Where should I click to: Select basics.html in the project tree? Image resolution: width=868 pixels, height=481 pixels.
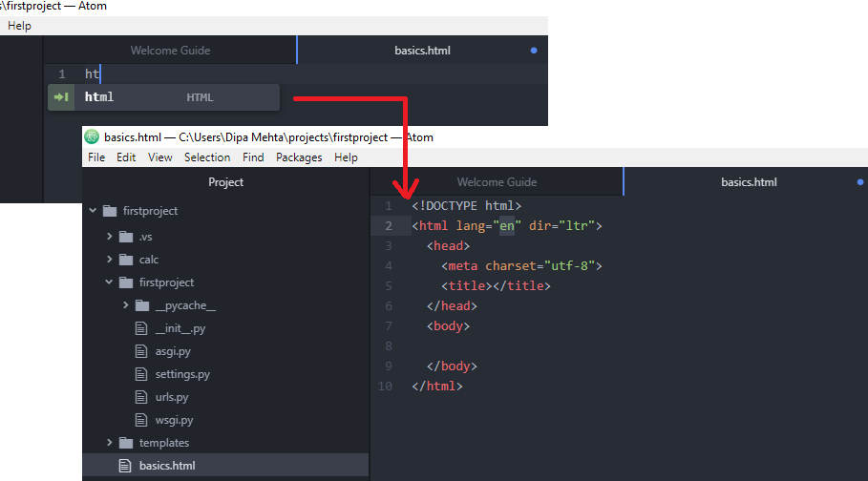tap(225, 466)
